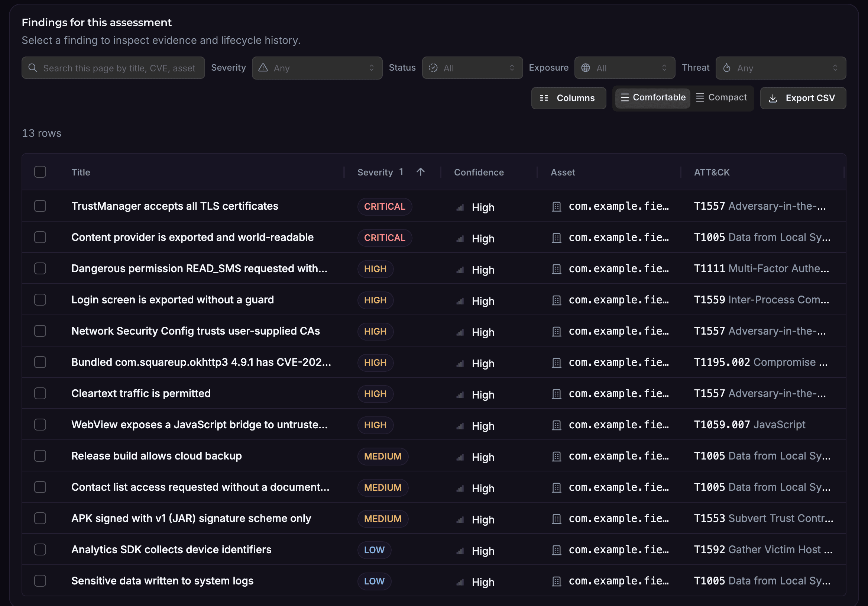Open the Columns chooser

coord(569,99)
